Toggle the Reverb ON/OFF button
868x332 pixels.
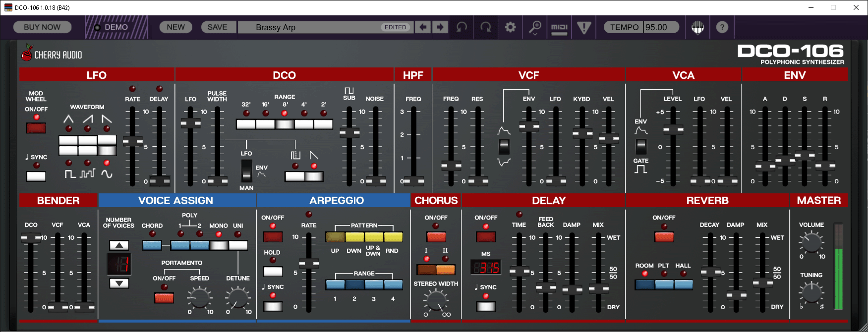coord(664,237)
